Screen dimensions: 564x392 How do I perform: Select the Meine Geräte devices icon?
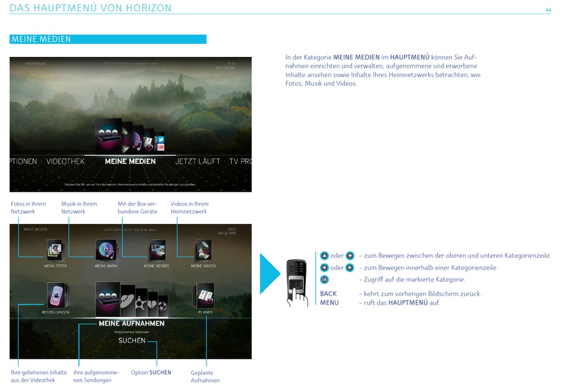pos(157,250)
